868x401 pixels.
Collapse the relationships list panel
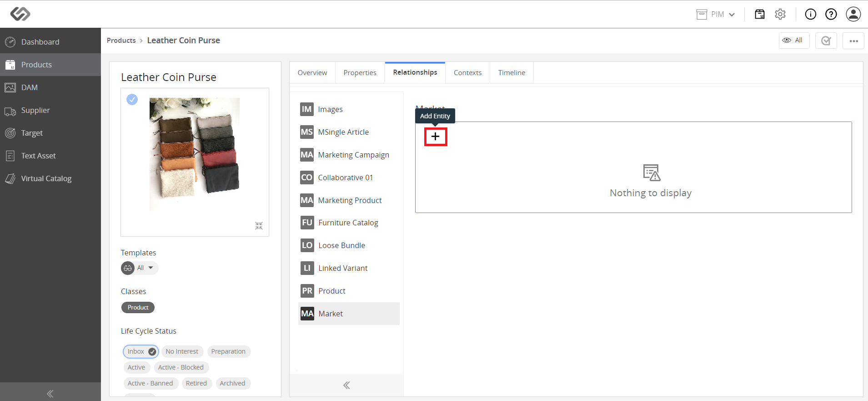coord(346,386)
